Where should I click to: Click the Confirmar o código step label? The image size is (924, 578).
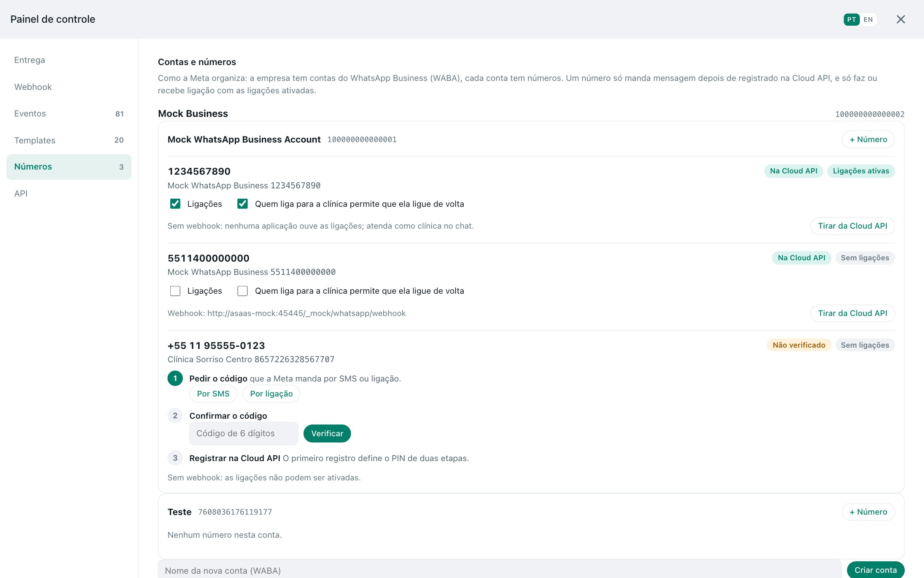coord(228,416)
